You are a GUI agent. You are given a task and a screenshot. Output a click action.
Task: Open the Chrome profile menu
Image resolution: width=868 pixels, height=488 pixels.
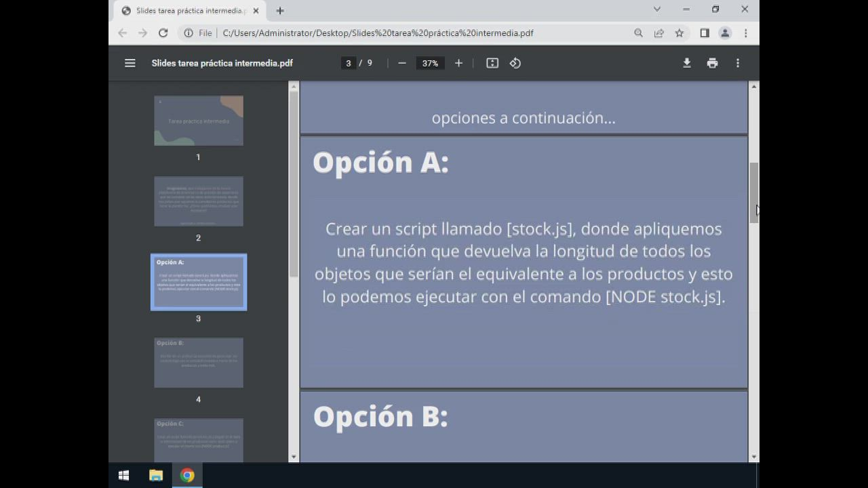click(x=725, y=33)
